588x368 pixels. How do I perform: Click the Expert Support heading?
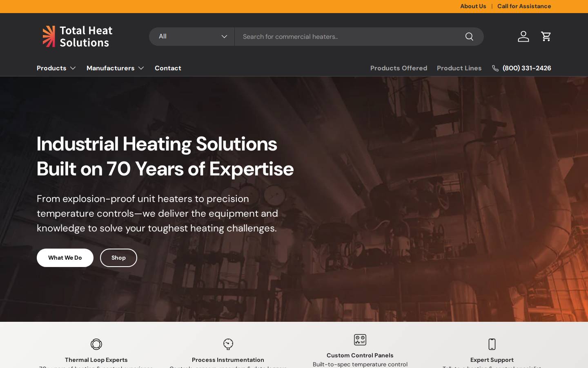click(492, 360)
